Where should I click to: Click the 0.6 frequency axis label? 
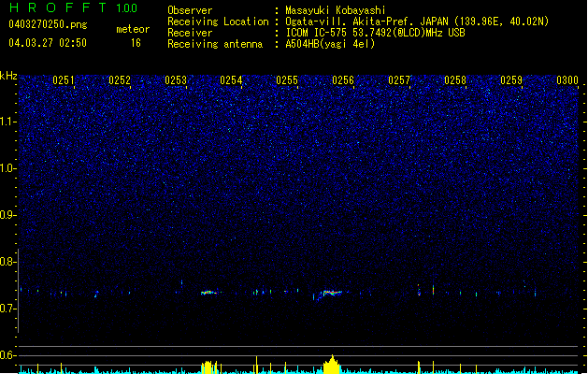point(7,355)
